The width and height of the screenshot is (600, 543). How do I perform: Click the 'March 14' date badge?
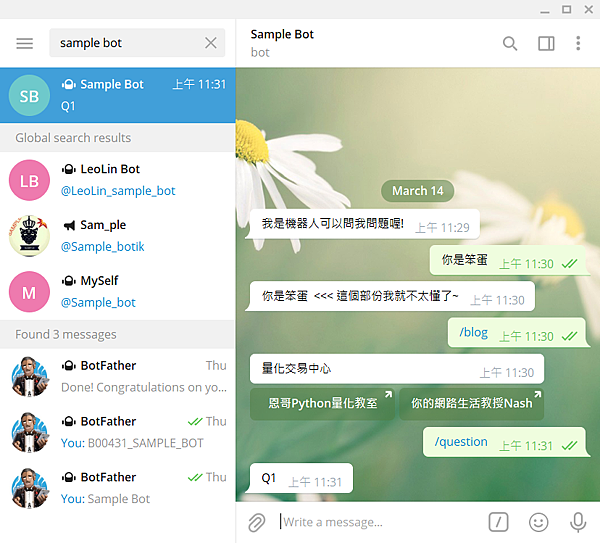pos(417,191)
